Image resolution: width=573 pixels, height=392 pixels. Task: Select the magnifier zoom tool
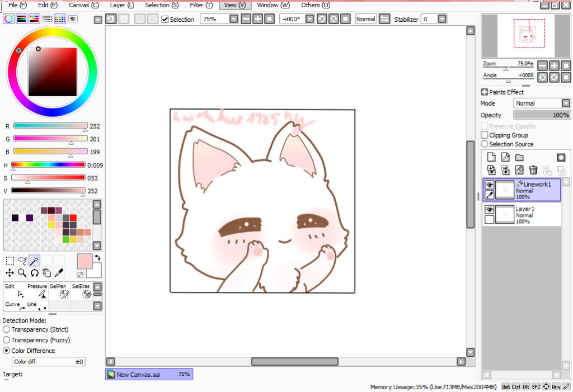22,273
